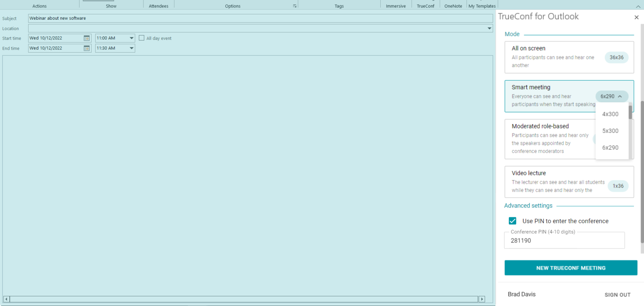Viewport: 644px width, 306px height.
Task: Open the Start time calendar picker
Action: [x=87, y=38]
